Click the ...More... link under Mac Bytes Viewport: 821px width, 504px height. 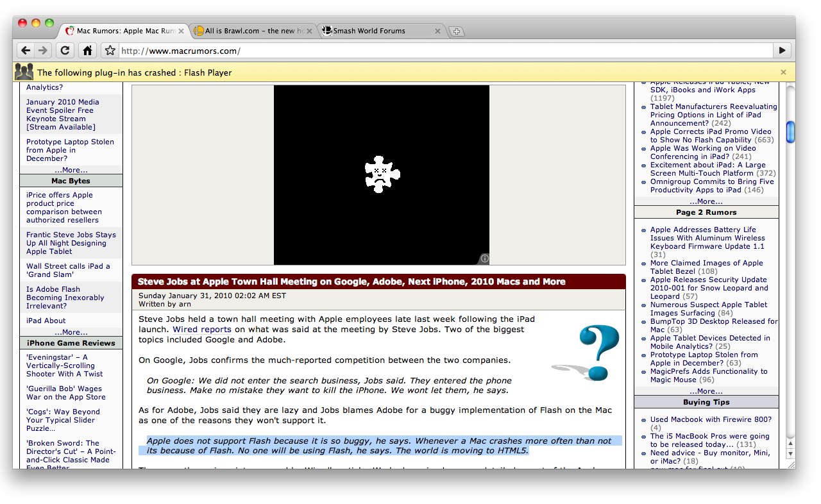point(71,332)
